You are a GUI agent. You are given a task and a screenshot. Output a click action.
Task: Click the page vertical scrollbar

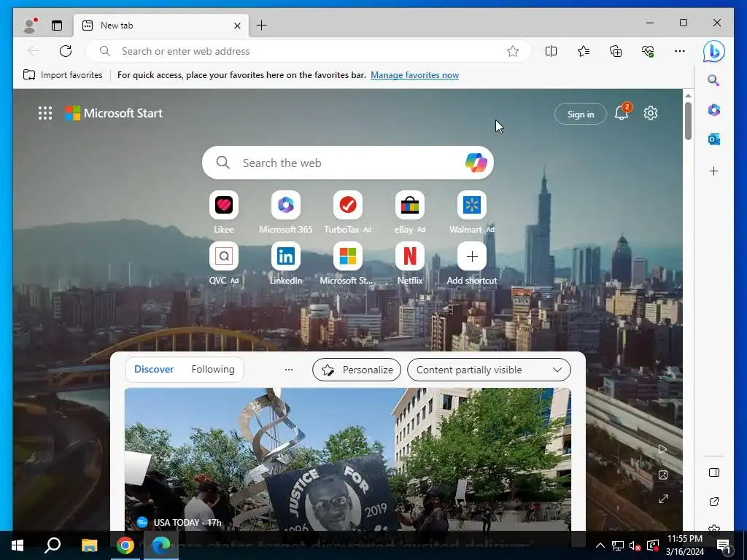[688, 121]
